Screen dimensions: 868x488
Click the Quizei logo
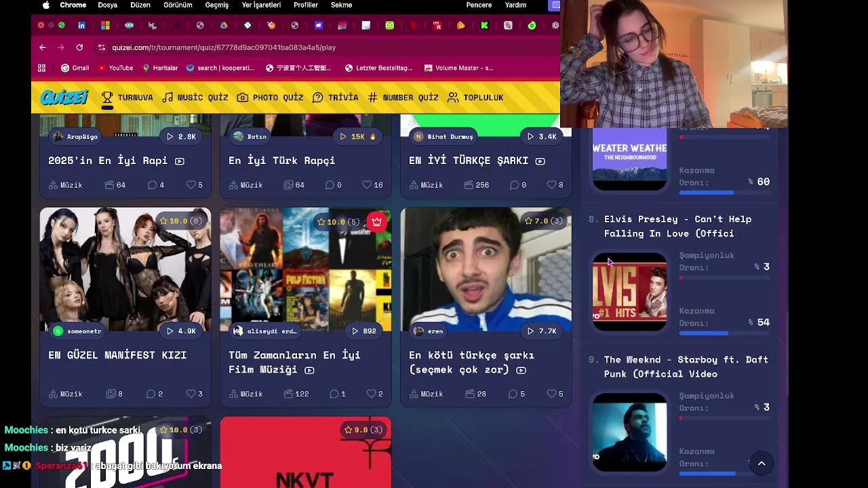coord(64,98)
